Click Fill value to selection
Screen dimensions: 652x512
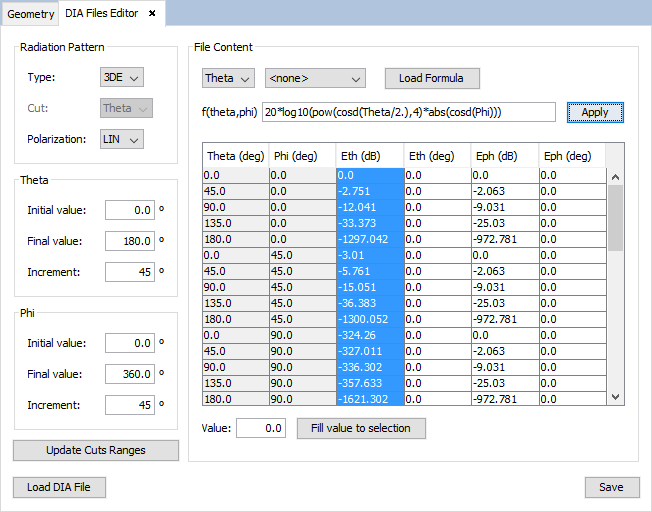[x=361, y=428]
